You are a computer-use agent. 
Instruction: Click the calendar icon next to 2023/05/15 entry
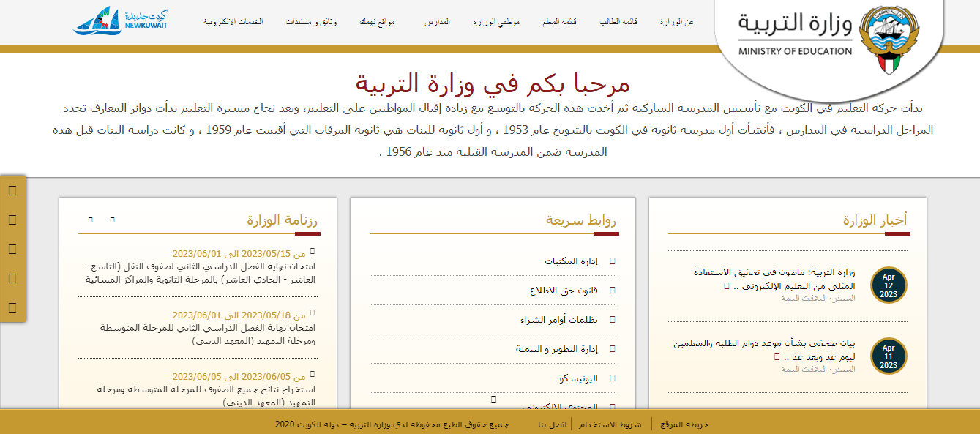(313, 250)
